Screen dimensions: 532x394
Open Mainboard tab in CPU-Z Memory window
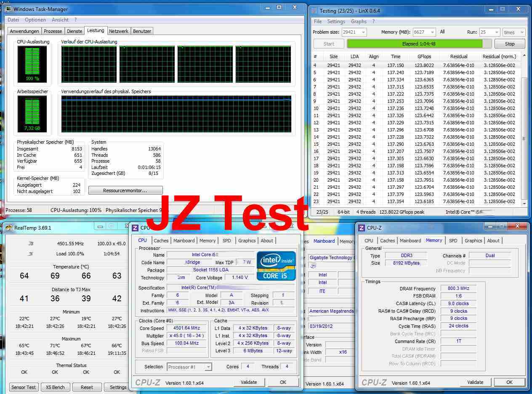tap(410, 241)
